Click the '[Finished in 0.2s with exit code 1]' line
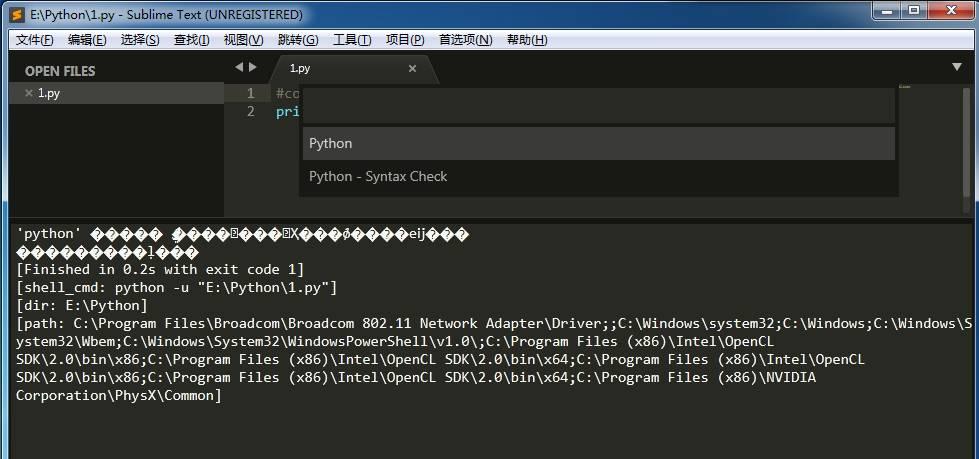Image resolution: width=979 pixels, height=459 pixels. click(160, 270)
